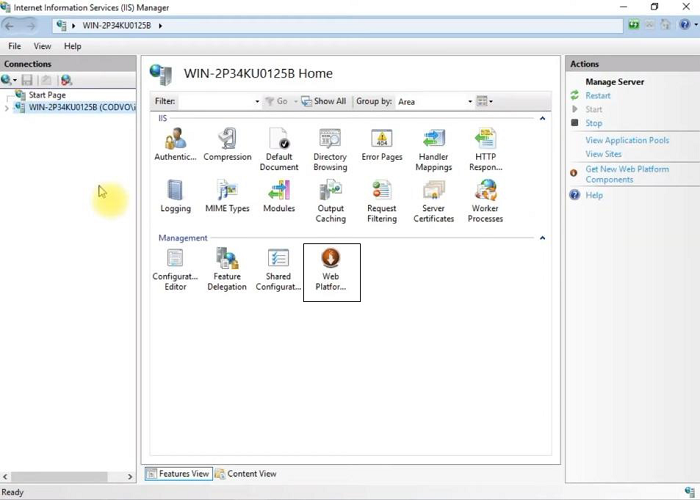700x500 pixels.
Task: Open the Output Caching feature
Action: click(x=330, y=201)
